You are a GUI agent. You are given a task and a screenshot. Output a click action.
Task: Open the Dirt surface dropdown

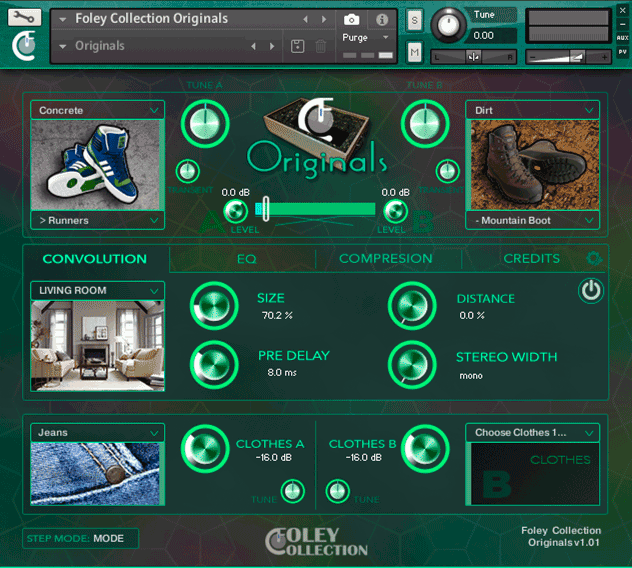pyautogui.click(x=532, y=110)
